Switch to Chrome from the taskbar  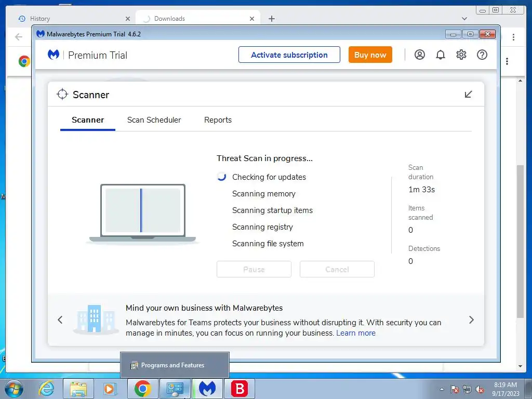click(x=142, y=389)
